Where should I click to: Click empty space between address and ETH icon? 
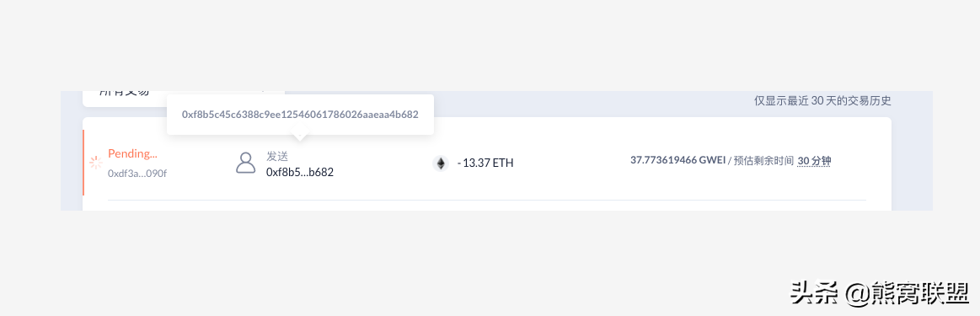[x=383, y=163]
